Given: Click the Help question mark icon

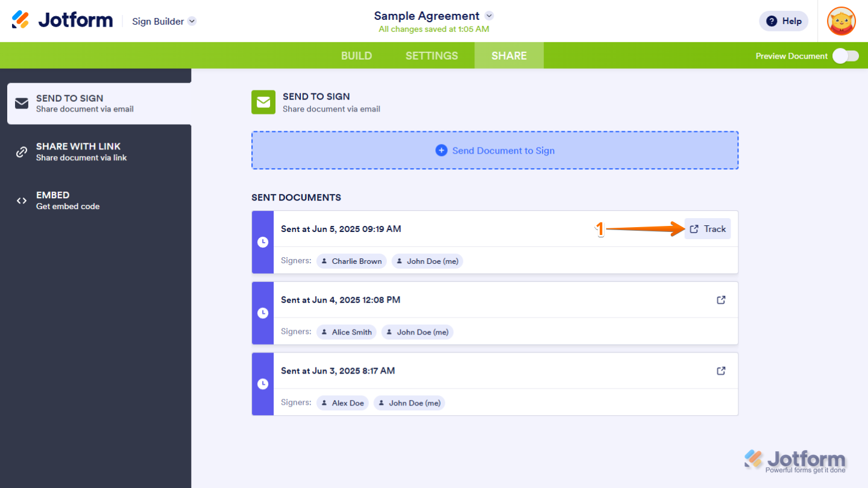Looking at the screenshot, I should point(772,20).
